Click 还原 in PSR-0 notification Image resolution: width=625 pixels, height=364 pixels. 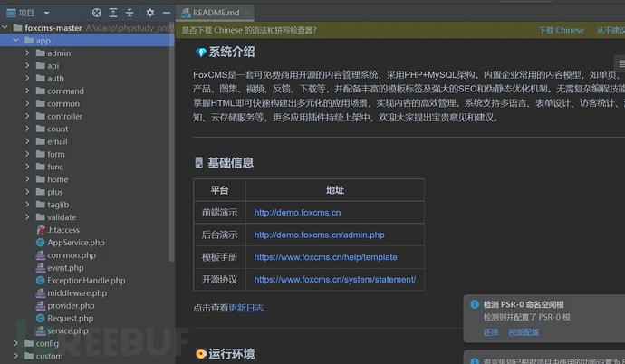pos(490,332)
